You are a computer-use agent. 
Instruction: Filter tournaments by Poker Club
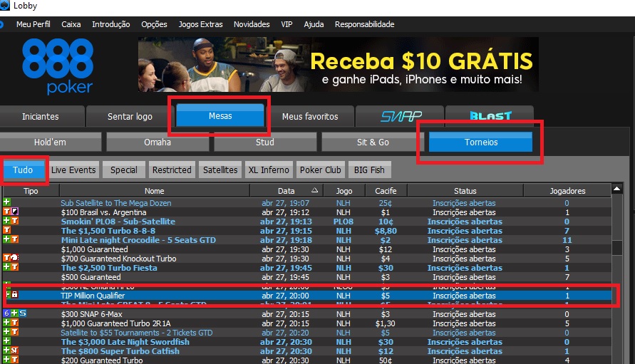coord(320,170)
